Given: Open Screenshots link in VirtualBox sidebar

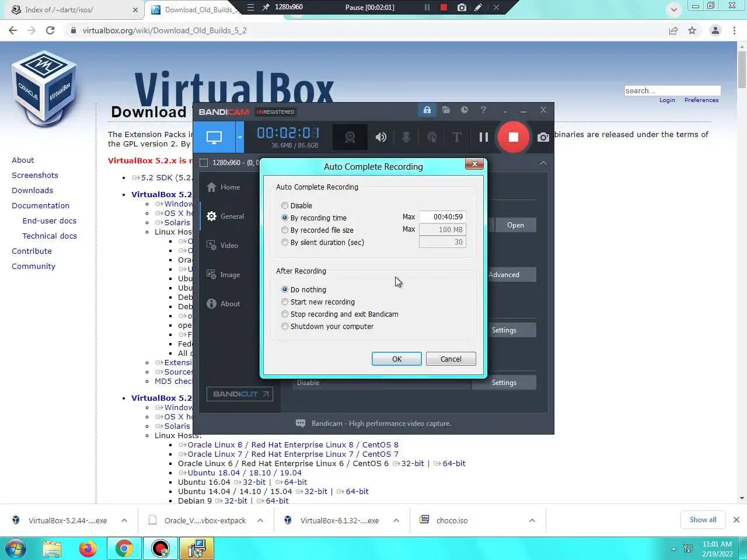Looking at the screenshot, I should [35, 175].
